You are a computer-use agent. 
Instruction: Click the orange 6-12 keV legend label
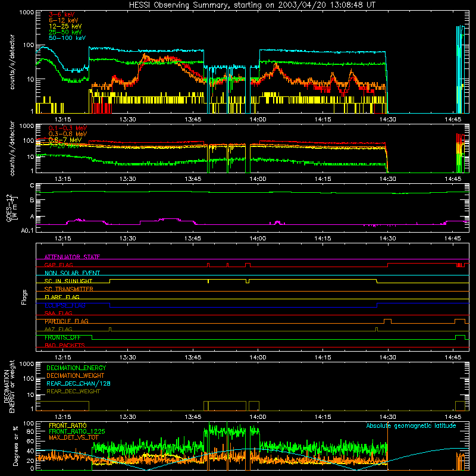pyautogui.click(x=64, y=20)
